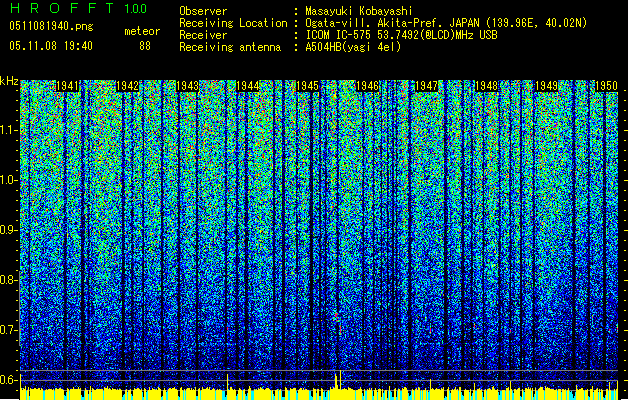Click the Receiving Location label
The width and height of the screenshot is (629, 400).
tap(233, 23)
